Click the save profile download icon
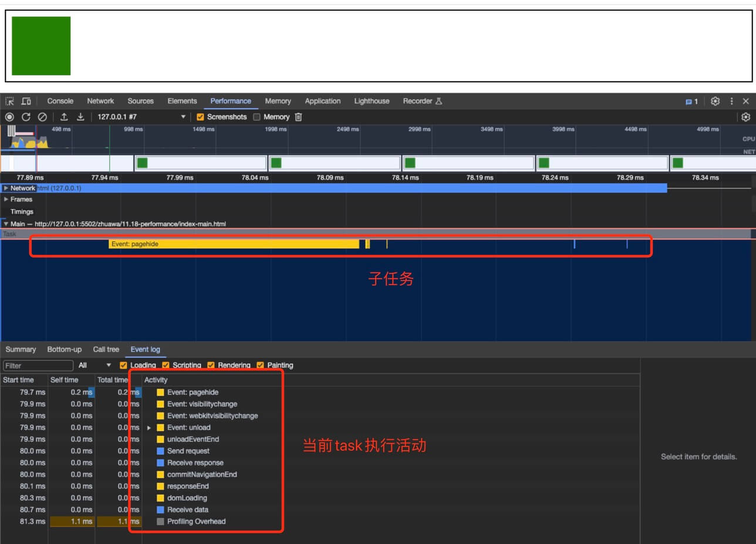The image size is (756, 544). (x=80, y=117)
